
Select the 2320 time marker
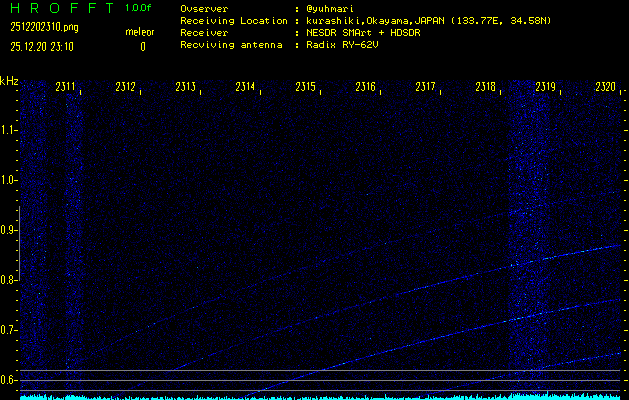[605, 87]
